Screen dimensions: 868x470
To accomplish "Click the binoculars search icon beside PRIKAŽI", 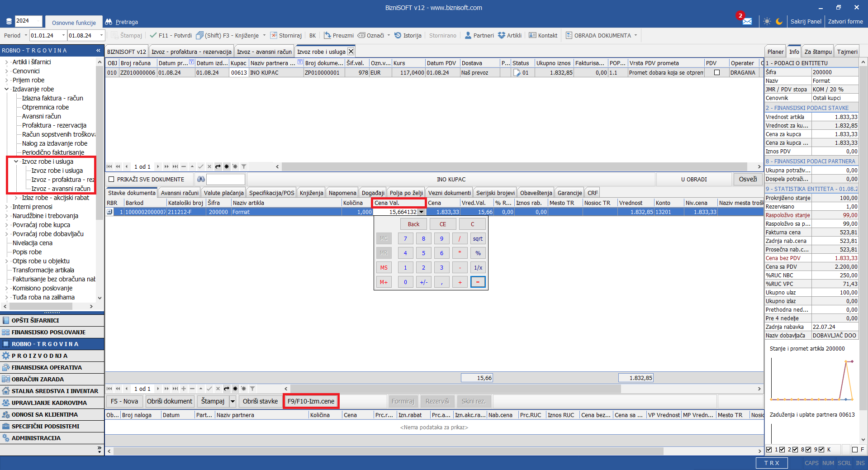I will pos(201,179).
